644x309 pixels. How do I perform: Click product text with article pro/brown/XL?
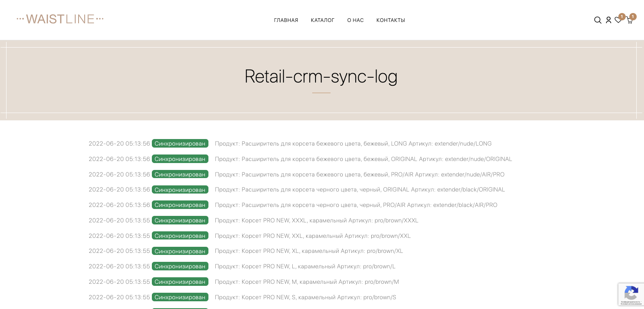coord(309,251)
